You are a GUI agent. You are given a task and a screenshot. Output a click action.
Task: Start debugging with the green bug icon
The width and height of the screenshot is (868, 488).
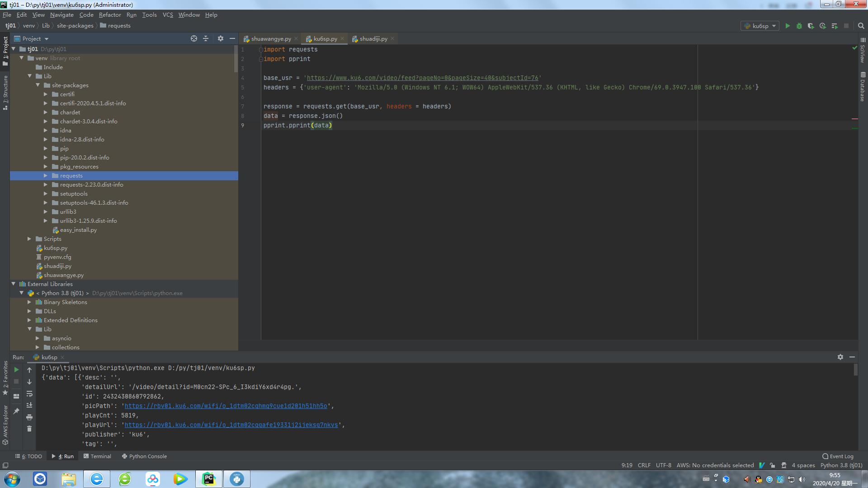click(799, 26)
